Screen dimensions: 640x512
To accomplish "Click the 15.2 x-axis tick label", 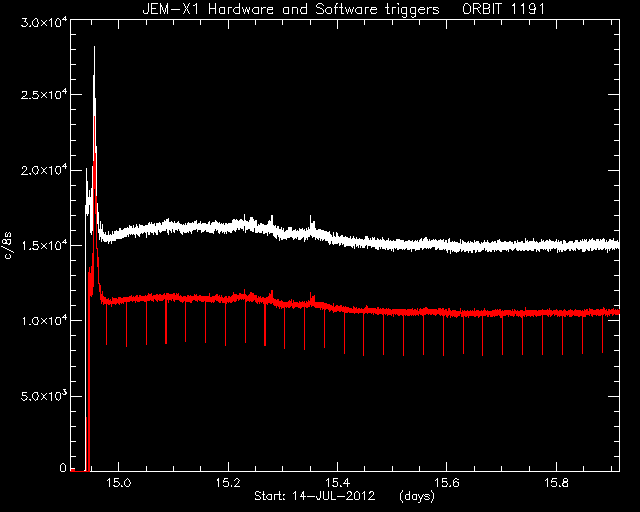I will pos(228,483).
